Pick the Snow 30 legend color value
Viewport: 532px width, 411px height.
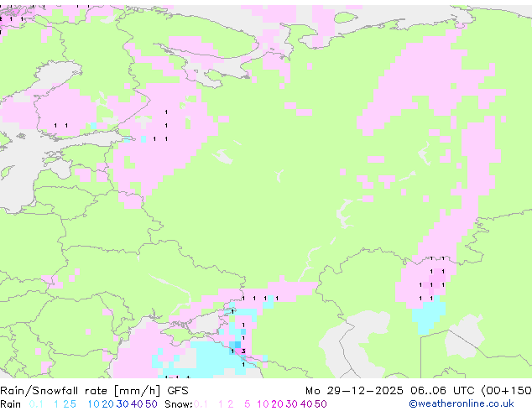pyautogui.click(x=292, y=404)
